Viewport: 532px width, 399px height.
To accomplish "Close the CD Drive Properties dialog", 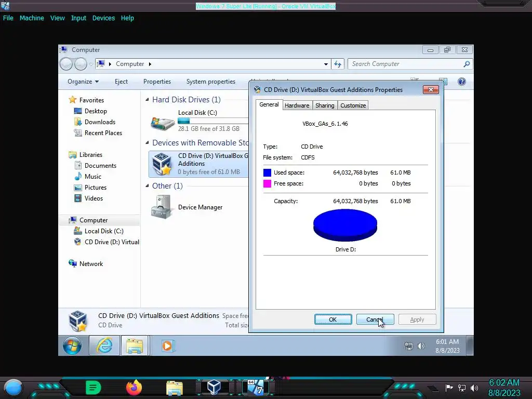I will tap(431, 89).
